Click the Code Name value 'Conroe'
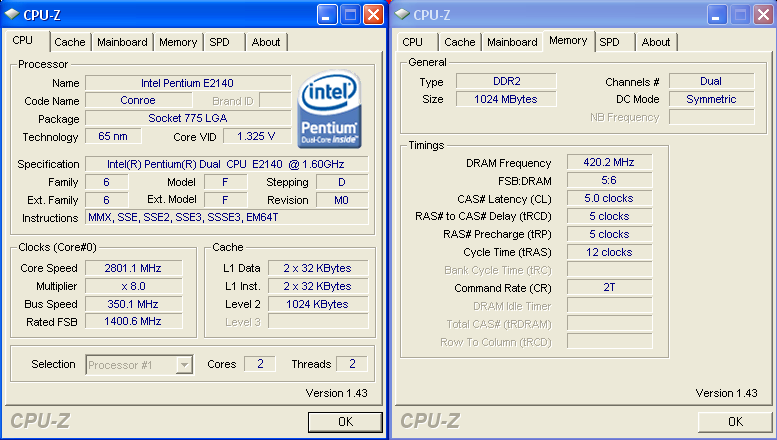Viewport: 777px width, 440px height. (x=138, y=101)
